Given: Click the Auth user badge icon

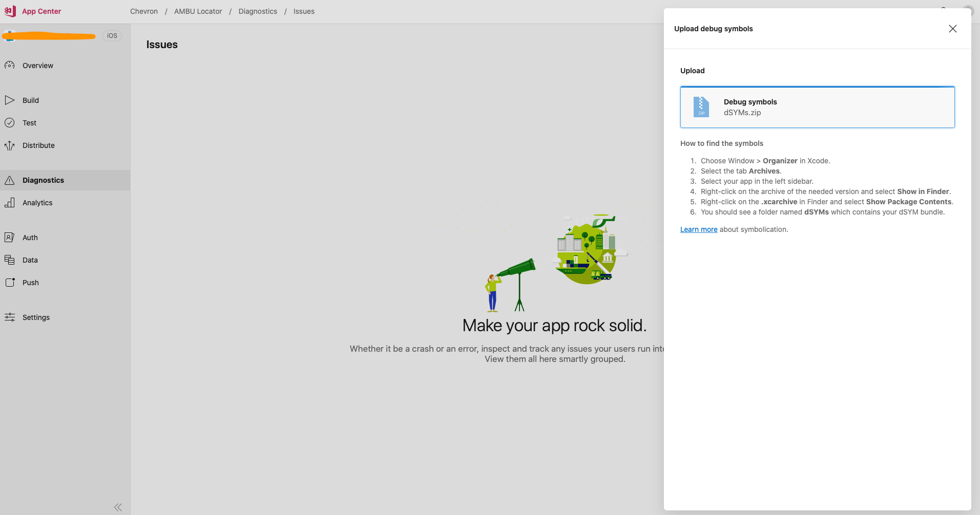Looking at the screenshot, I should point(10,237).
